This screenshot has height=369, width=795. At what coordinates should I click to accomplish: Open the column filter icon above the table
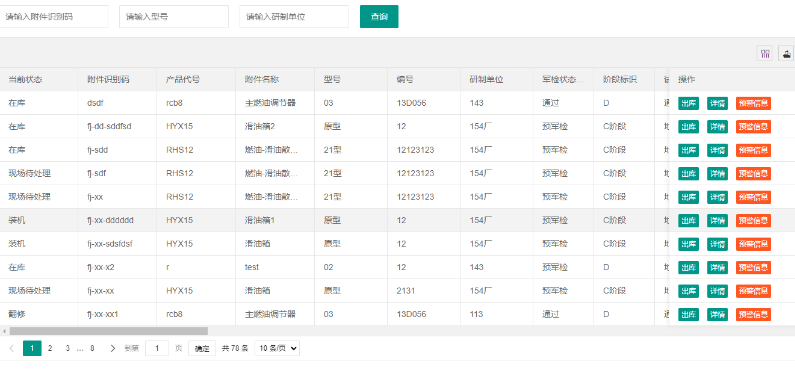[x=764, y=53]
